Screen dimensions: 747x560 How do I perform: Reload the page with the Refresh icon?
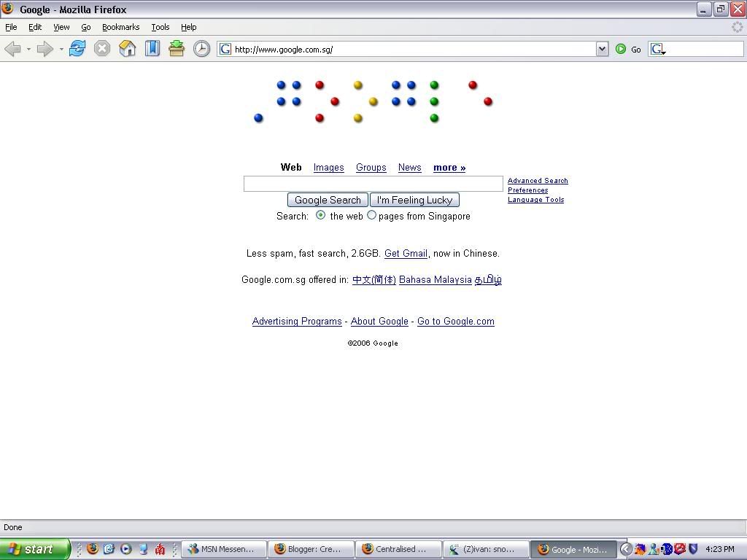pos(77,49)
